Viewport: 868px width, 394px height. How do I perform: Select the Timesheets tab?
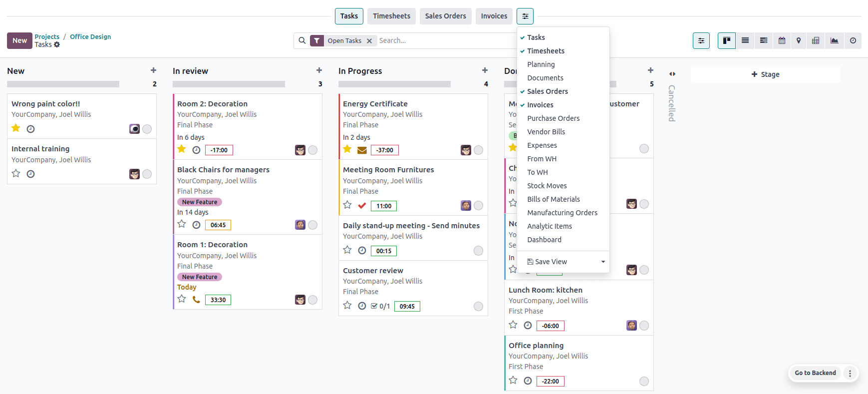pyautogui.click(x=391, y=16)
